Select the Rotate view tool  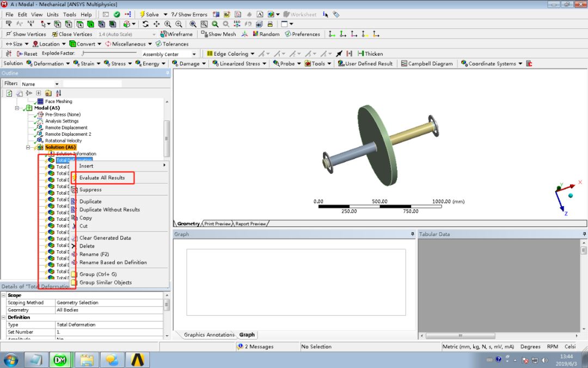click(x=145, y=24)
